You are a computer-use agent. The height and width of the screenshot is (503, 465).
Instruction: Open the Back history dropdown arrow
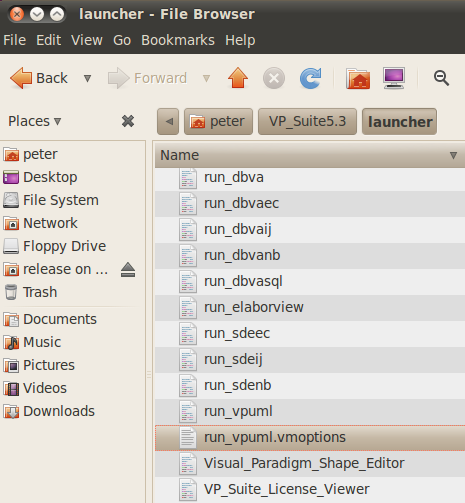click(87, 78)
